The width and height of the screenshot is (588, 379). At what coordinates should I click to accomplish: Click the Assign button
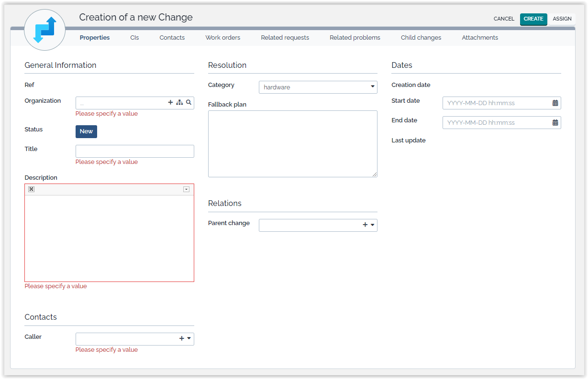tap(562, 19)
